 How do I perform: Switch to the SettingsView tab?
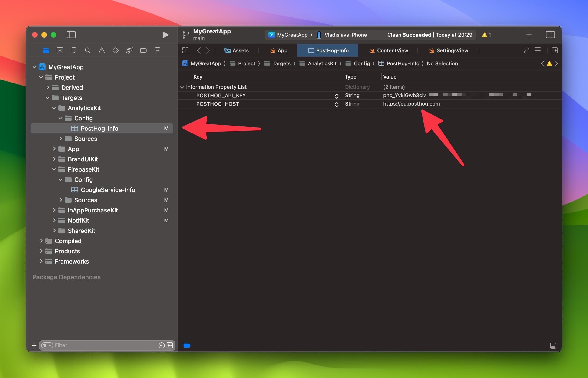tap(448, 51)
